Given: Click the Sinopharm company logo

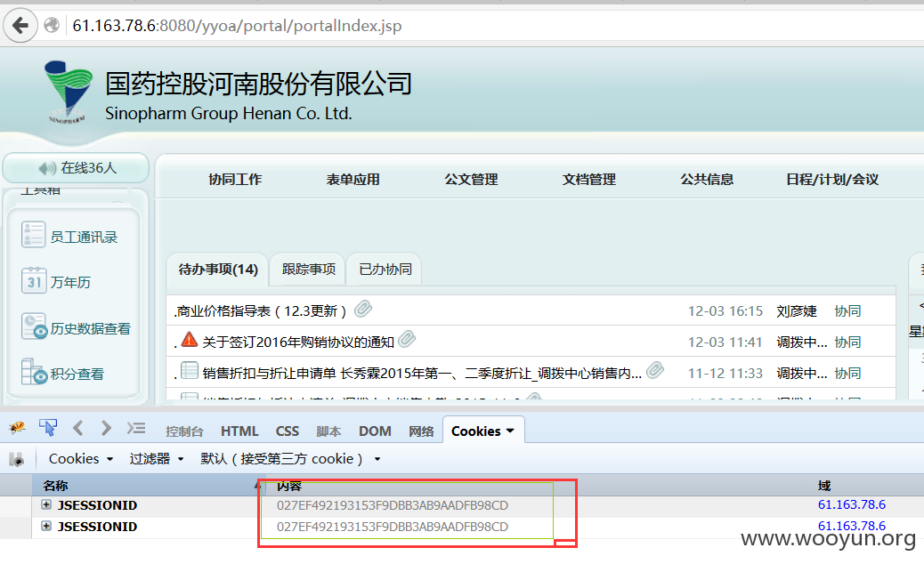Looking at the screenshot, I should tap(69, 92).
